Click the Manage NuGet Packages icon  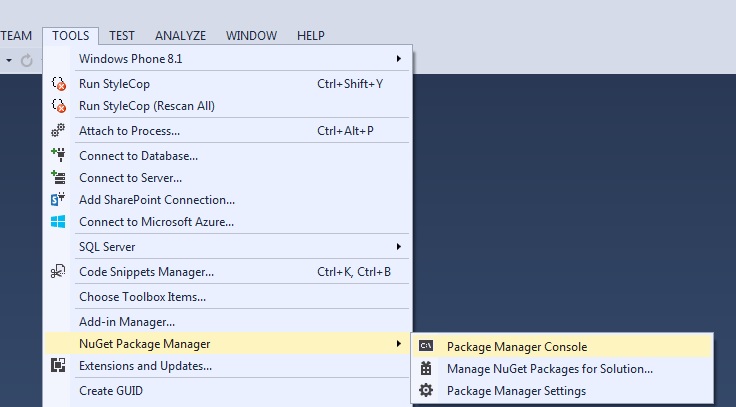pos(426,368)
